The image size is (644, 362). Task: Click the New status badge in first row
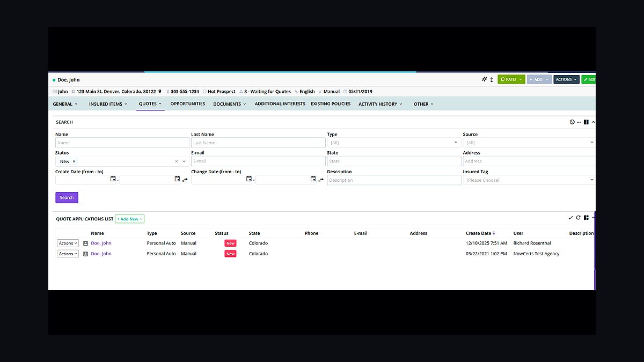click(230, 243)
